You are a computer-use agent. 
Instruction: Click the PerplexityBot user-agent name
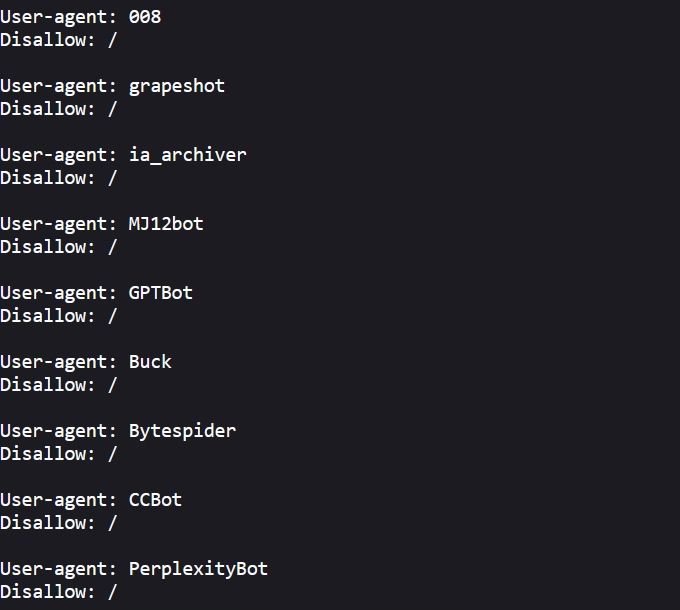[198, 569]
